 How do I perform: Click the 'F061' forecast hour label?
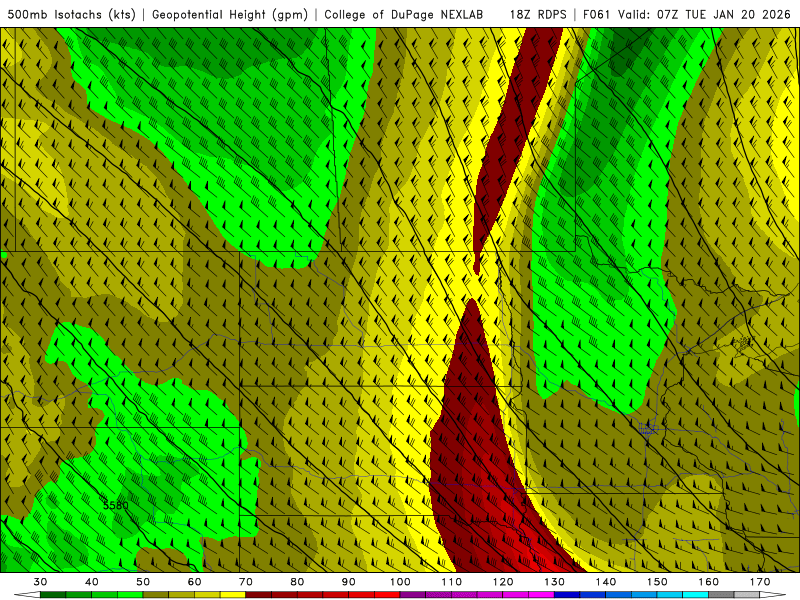pos(597,14)
